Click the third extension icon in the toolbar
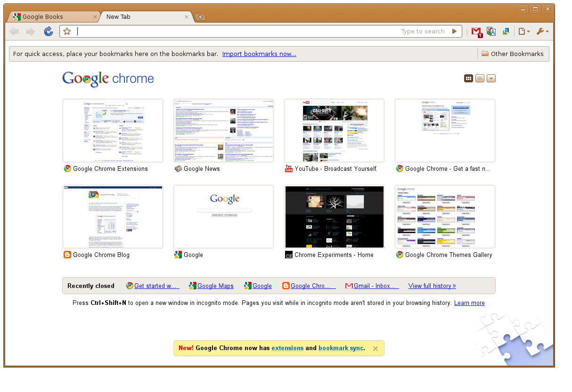Viewport: 572px width, 392px height. click(506, 32)
